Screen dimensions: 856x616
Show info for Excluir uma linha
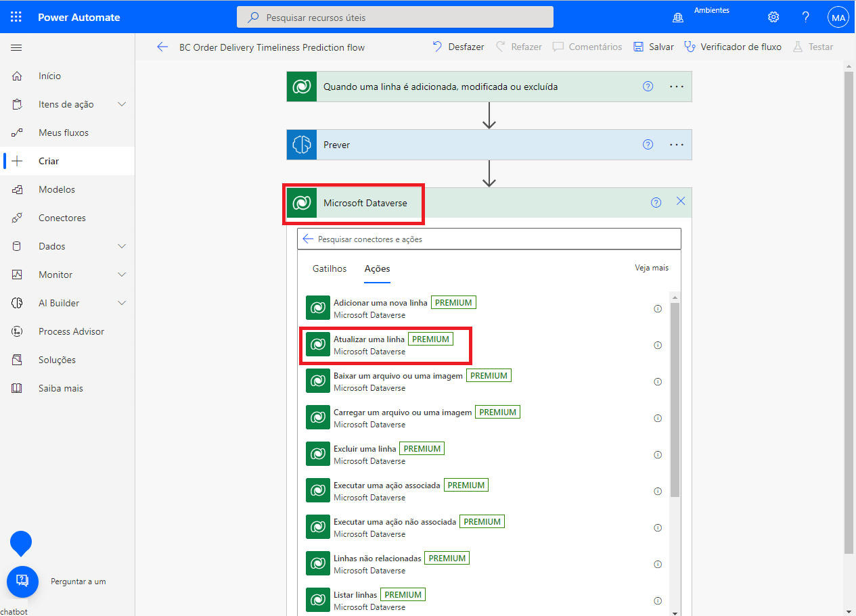(x=658, y=454)
